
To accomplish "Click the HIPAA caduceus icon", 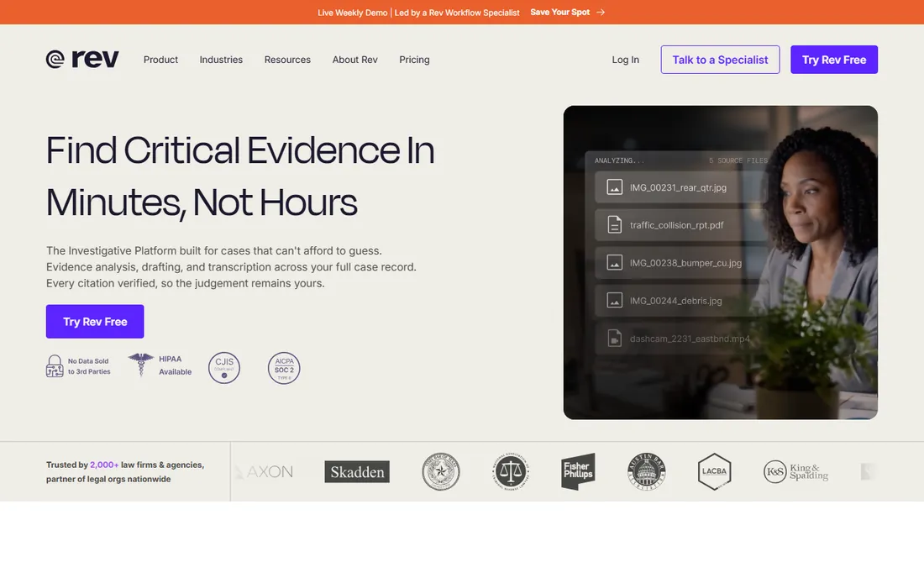I will (x=141, y=365).
